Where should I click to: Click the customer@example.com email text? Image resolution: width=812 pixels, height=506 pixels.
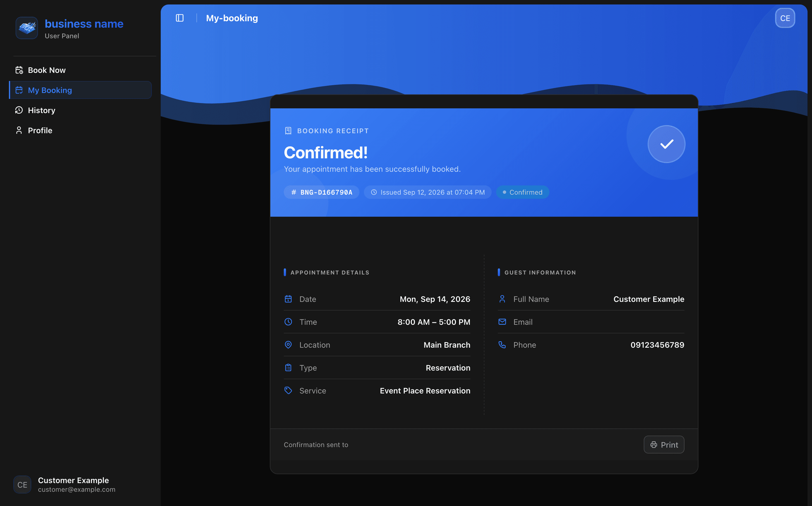tap(76, 490)
